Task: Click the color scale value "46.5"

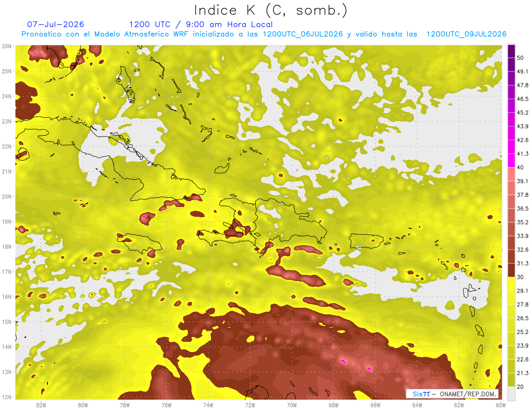Action: click(523, 98)
